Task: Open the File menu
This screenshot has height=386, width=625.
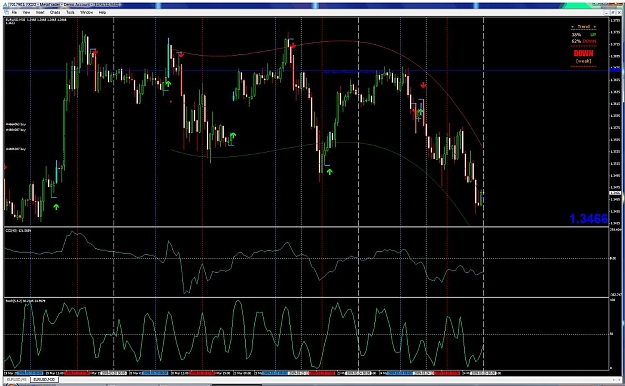Action: tap(14, 12)
